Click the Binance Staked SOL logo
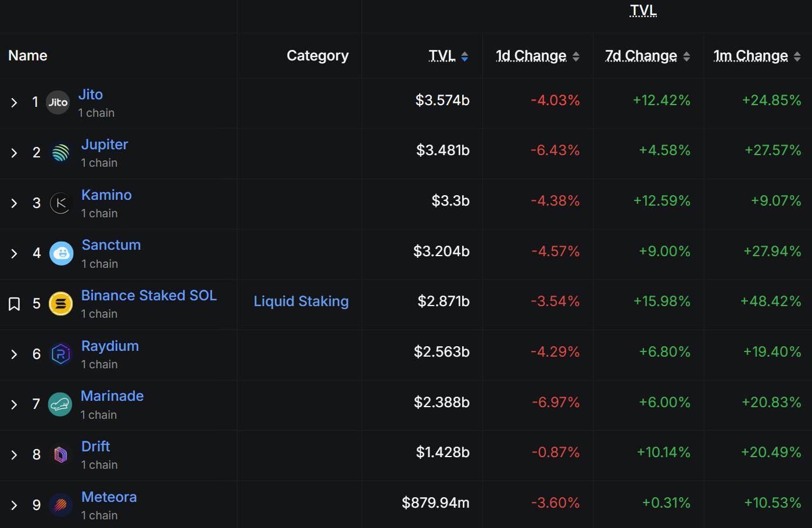This screenshot has width=812, height=528. point(60,304)
